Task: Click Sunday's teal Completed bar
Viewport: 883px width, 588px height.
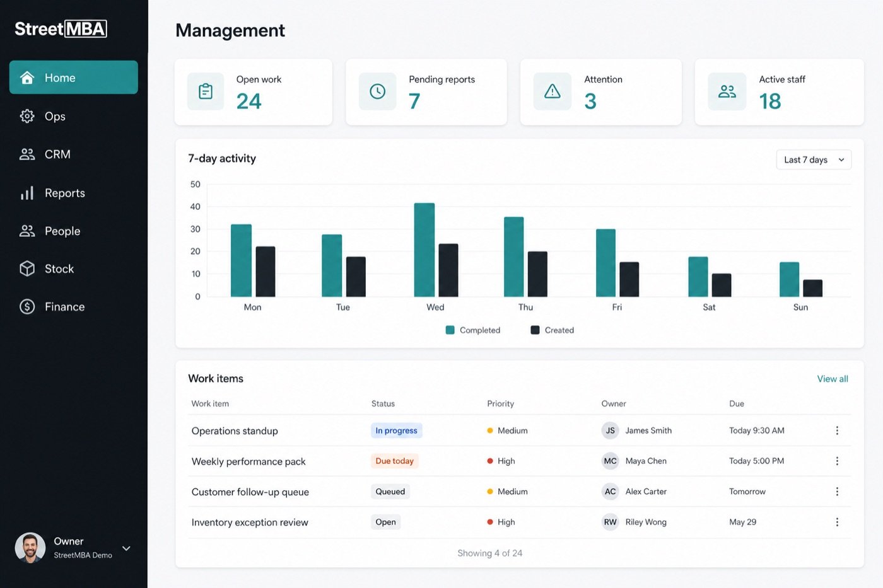Action: (x=789, y=279)
